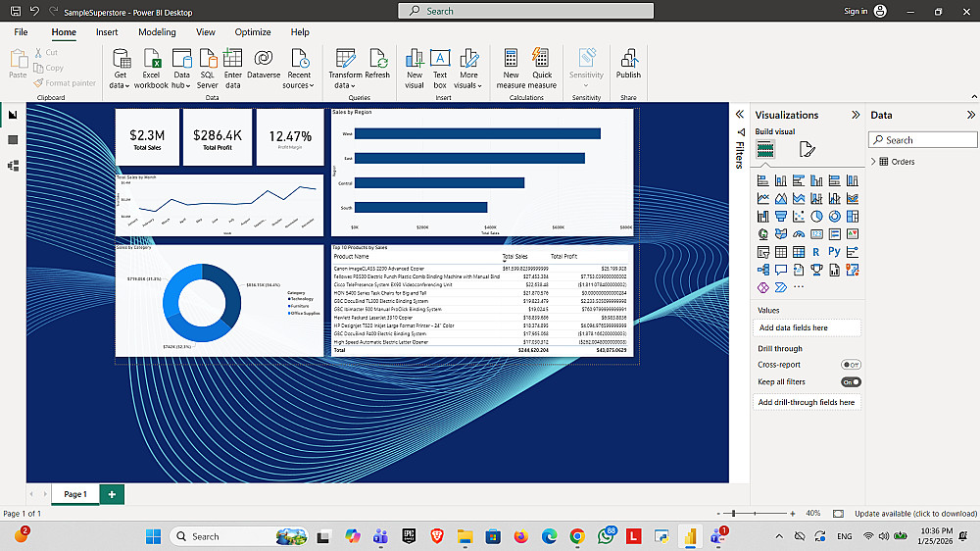Select the Python visual icon

(x=834, y=252)
